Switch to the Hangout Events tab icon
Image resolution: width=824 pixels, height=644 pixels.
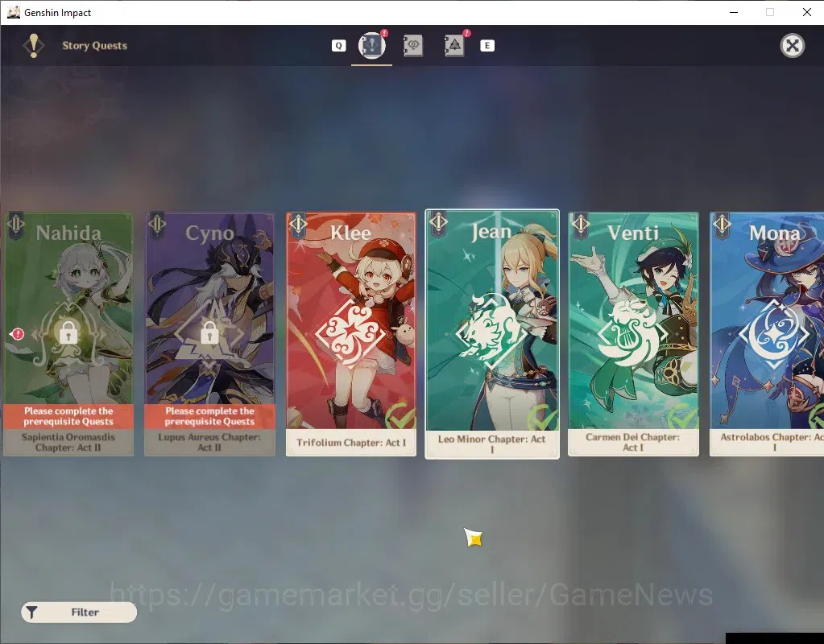click(x=413, y=46)
